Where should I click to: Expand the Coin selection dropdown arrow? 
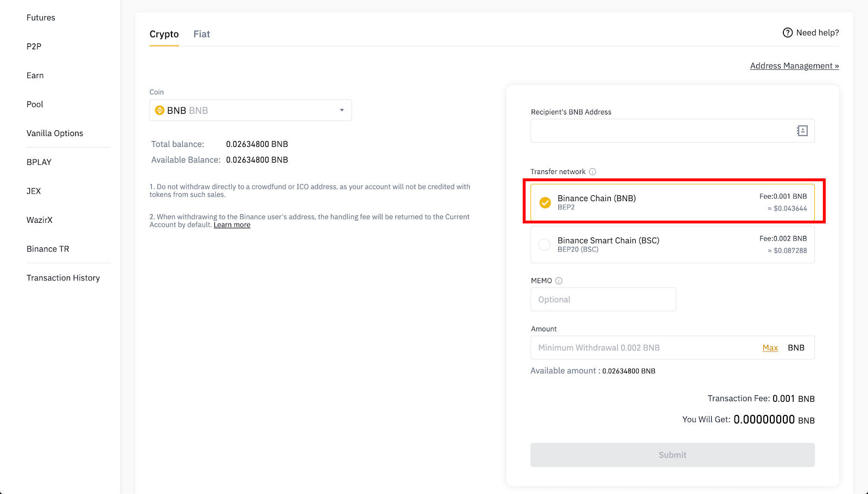coord(342,111)
